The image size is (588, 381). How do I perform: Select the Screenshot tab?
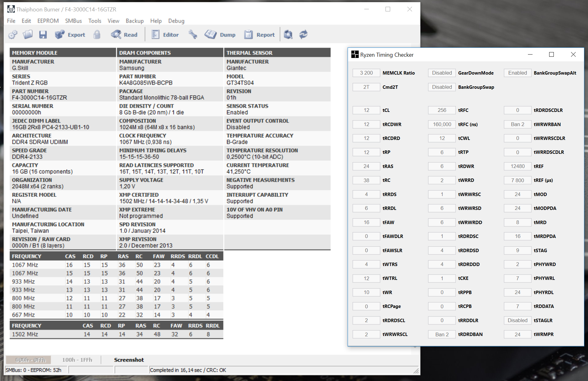[x=129, y=360]
